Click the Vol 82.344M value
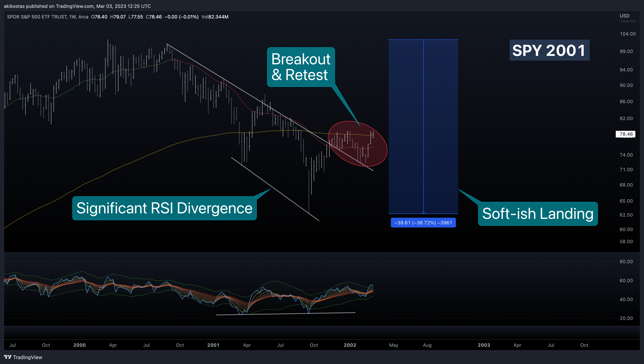This screenshot has height=364, width=644. pos(215,17)
